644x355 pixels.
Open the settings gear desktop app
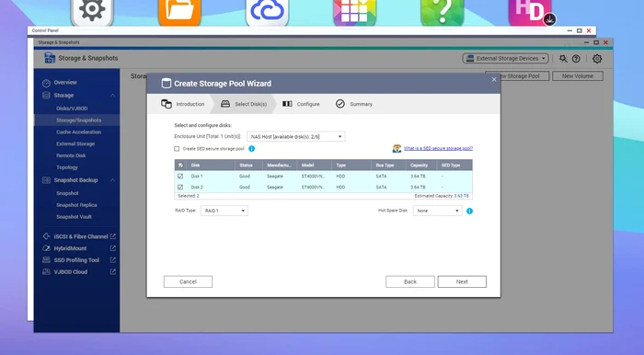click(x=92, y=12)
